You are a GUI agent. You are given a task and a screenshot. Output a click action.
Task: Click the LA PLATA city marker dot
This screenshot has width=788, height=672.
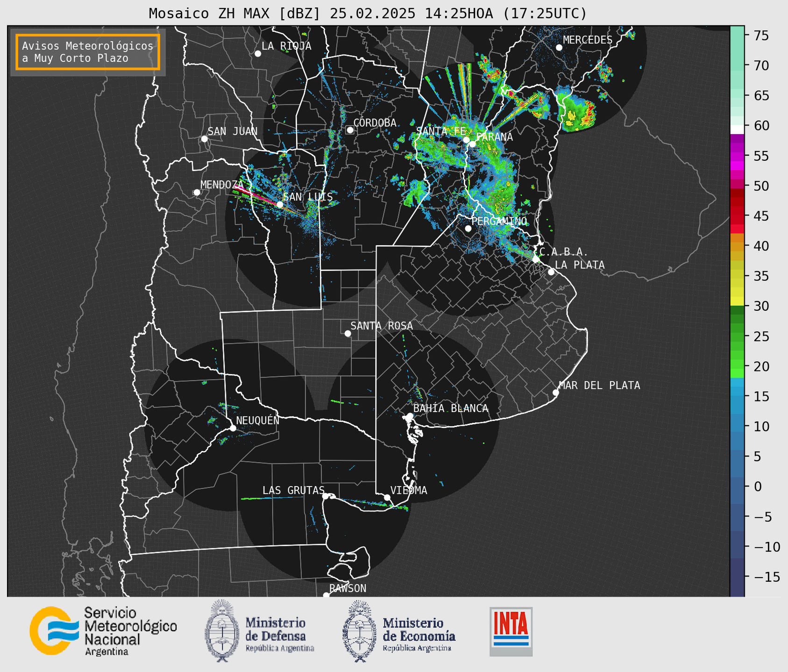[x=551, y=272]
